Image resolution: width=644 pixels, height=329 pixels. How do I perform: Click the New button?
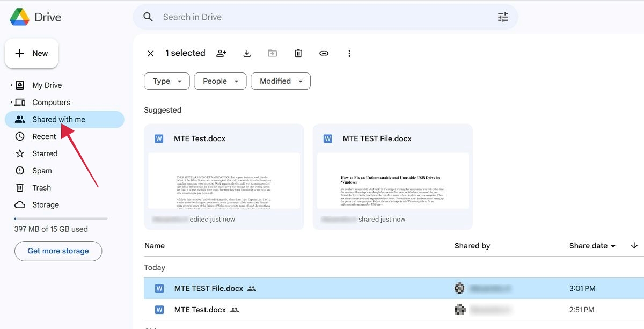[32, 53]
